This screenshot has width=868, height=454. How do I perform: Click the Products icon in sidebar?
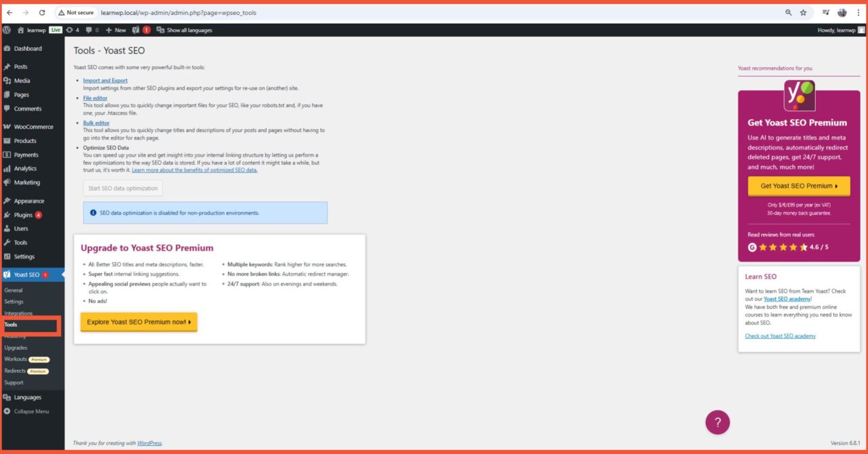(7, 141)
